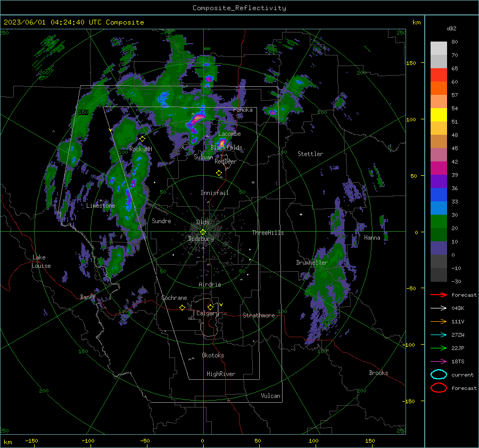Click the yellow radar-site diamond above Didsbury

[203, 232]
